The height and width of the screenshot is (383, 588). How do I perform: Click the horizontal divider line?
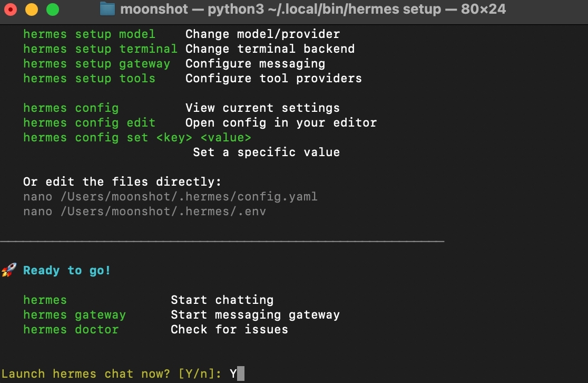click(x=222, y=241)
